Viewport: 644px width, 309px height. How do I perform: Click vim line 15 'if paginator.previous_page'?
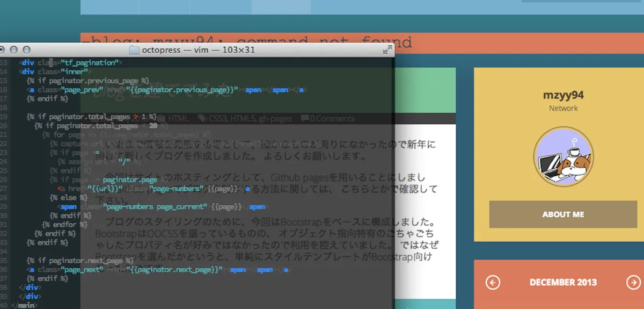click(x=87, y=81)
